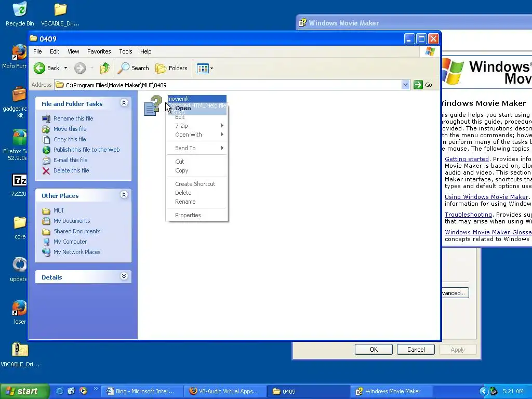Screen dimensions: 532x399
Task: Expand the 7-Zip submenu in context menu
Action: 222,126
